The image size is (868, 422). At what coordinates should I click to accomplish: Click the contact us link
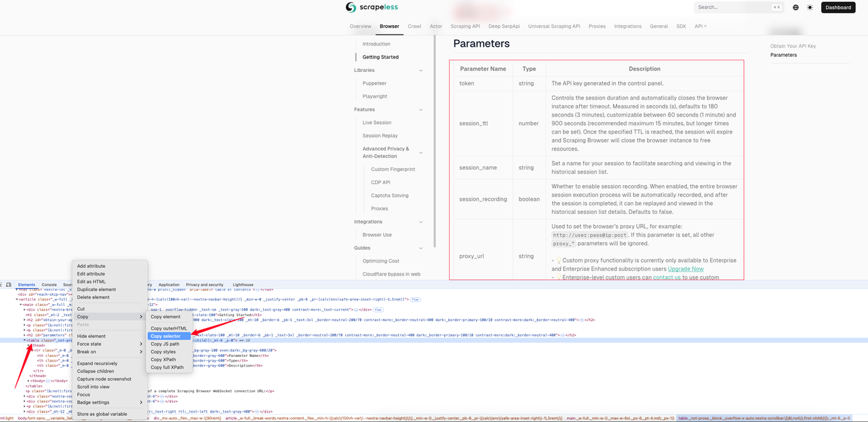pyautogui.click(x=667, y=277)
